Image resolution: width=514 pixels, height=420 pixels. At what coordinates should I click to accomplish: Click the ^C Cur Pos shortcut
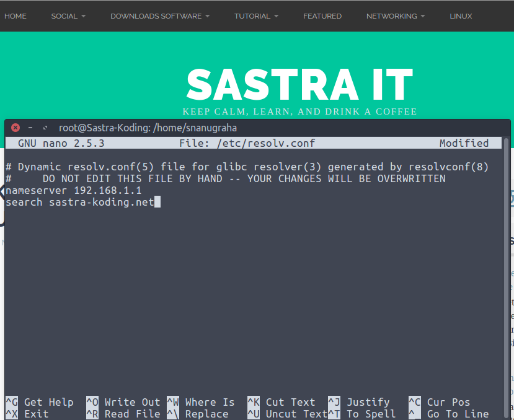point(439,402)
